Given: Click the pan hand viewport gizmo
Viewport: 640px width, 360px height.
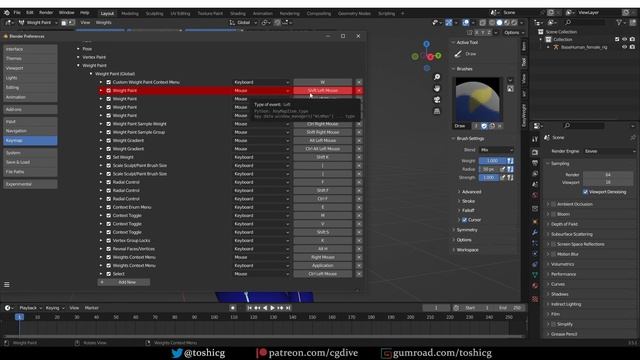Looking at the screenshot, I should pos(437,88).
